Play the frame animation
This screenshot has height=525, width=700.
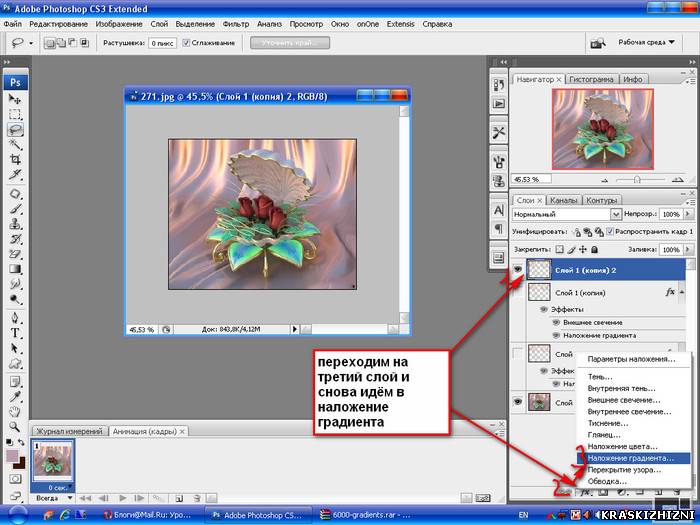[122, 498]
